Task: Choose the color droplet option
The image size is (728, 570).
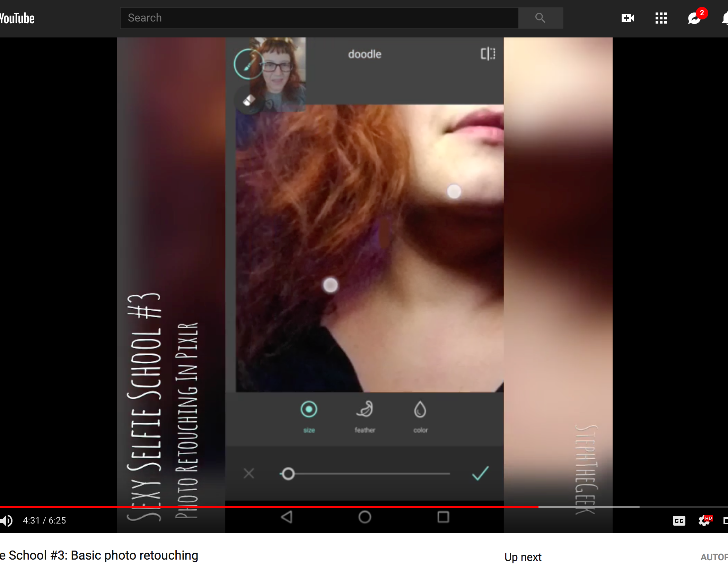Action: click(420, 416)
